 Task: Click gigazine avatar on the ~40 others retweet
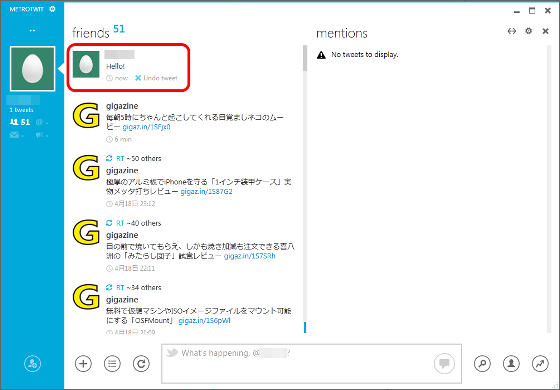[86, 232]
